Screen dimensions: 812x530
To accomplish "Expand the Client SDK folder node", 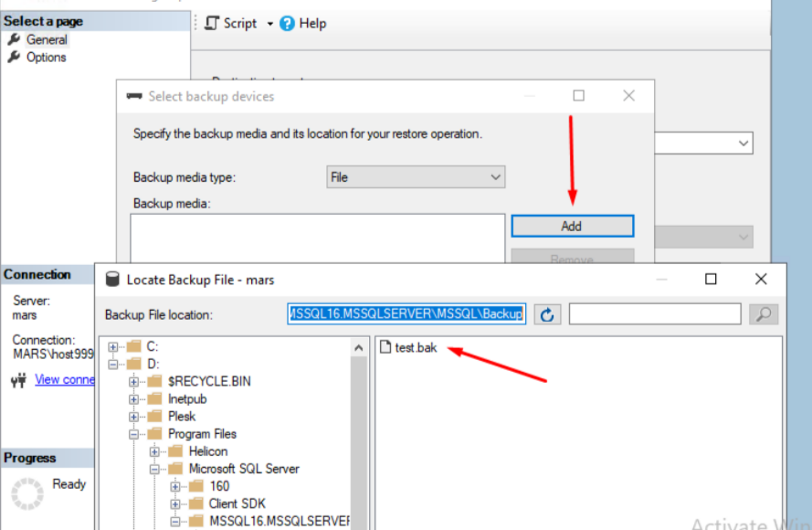I will coord(175,504).
